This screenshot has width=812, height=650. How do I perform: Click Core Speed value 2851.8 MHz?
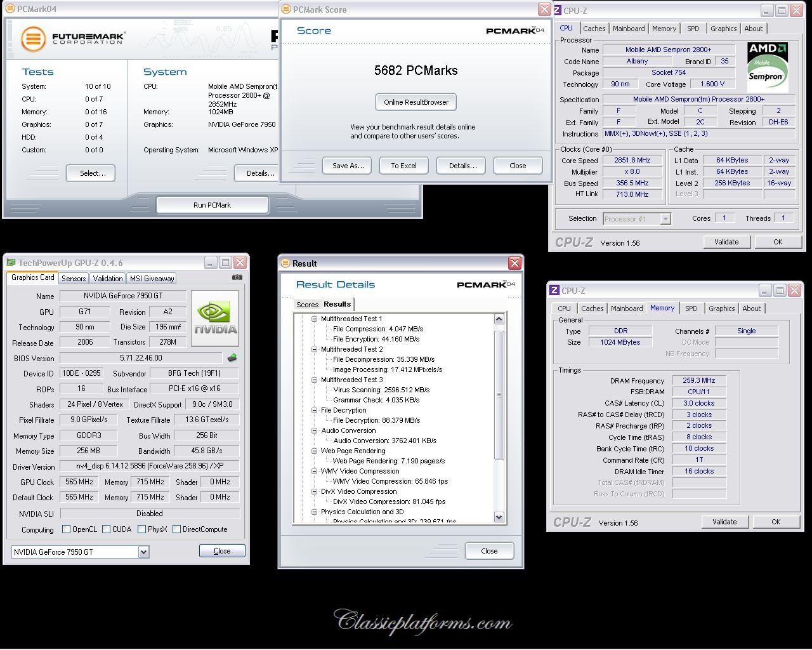[x=632, y=161]
